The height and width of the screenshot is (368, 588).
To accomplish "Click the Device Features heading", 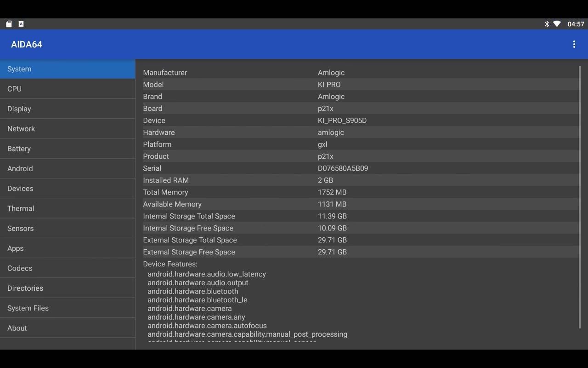I will click(170, 264).
